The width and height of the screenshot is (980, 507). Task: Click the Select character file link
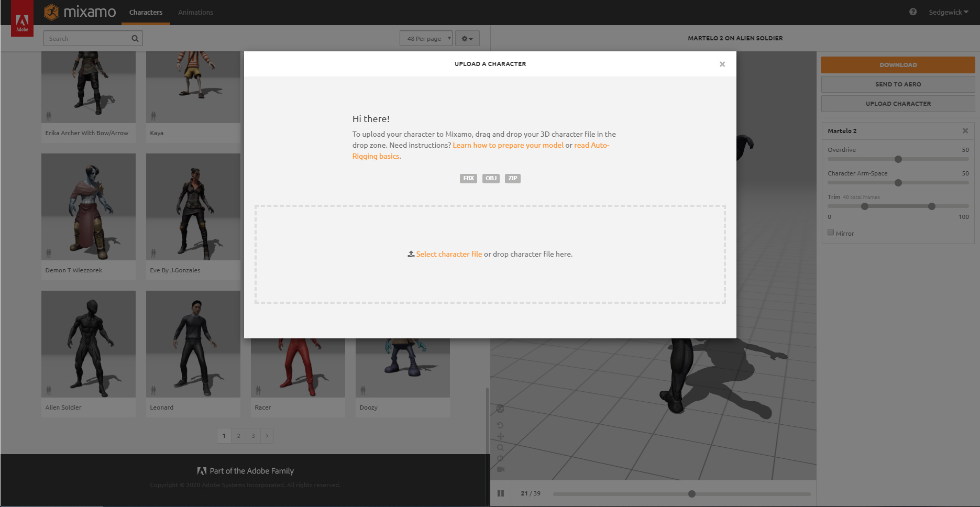coord(449,254)
